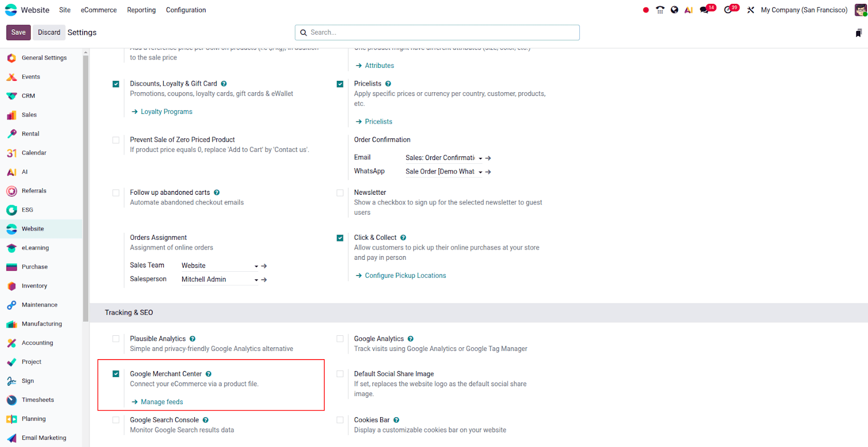Open the Reporting menu
This screenshot has width=868, height=447.
[141, 10]
